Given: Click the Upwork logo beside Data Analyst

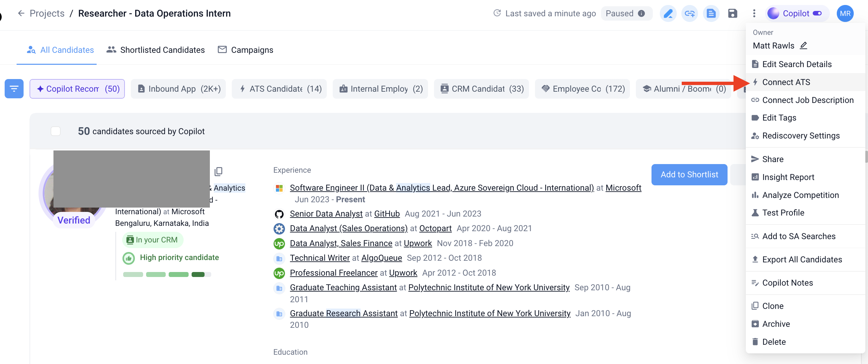Looking at the screenshot, I should point(279,244).
